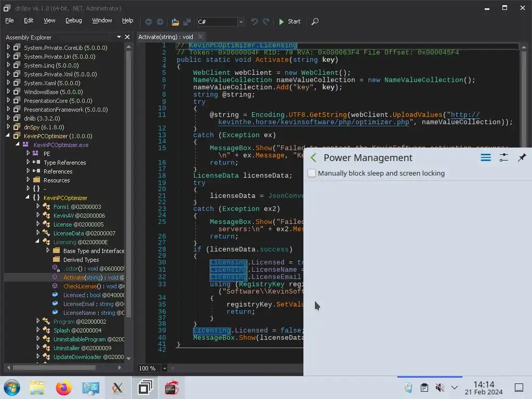Open Assembly Explorer panel options dropdown arrow
This screenshot has width=532, height=399.
[119, 37]
